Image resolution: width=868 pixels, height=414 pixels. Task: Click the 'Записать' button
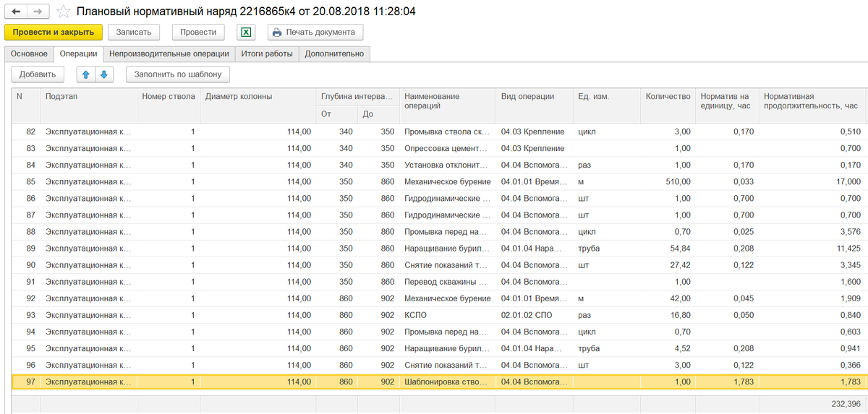point(134,32)
